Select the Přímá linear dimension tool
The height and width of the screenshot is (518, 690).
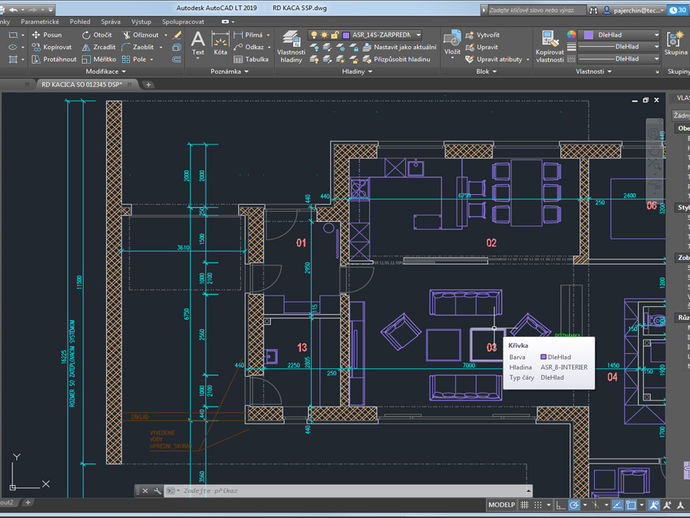pos(248,35)
